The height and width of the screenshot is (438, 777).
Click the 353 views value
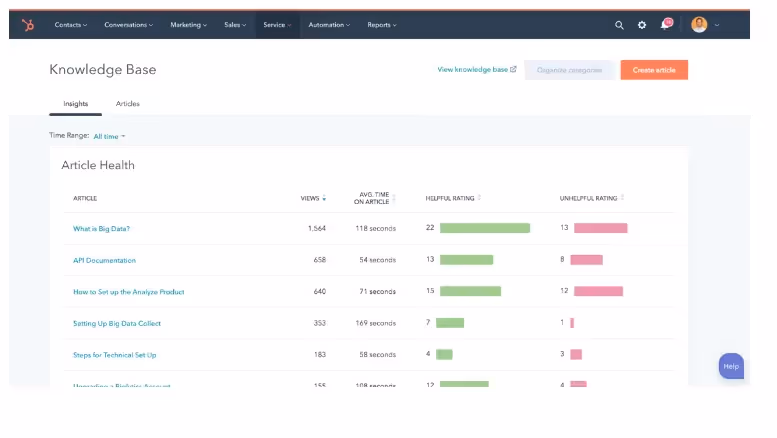pos(320,323)
